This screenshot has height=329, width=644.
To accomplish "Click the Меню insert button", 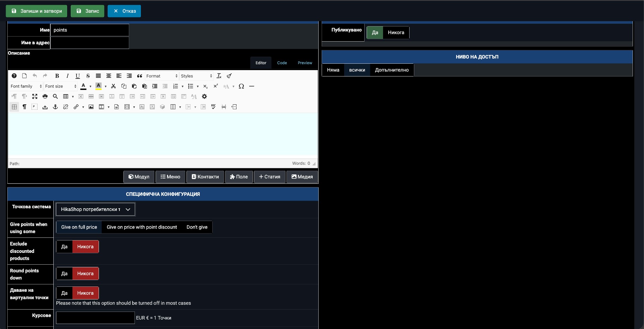I will pyautogui.click(x=170, y=177).
